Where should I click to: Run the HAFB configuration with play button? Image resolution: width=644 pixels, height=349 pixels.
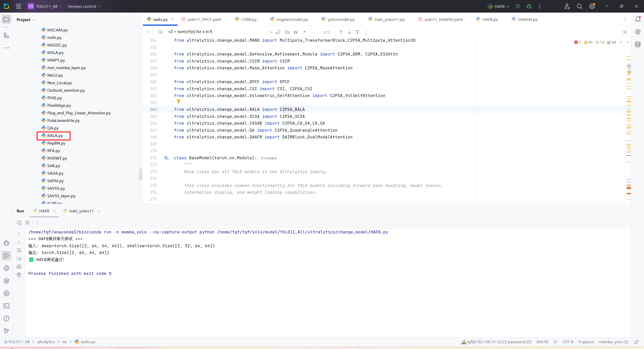click(518, 6)
